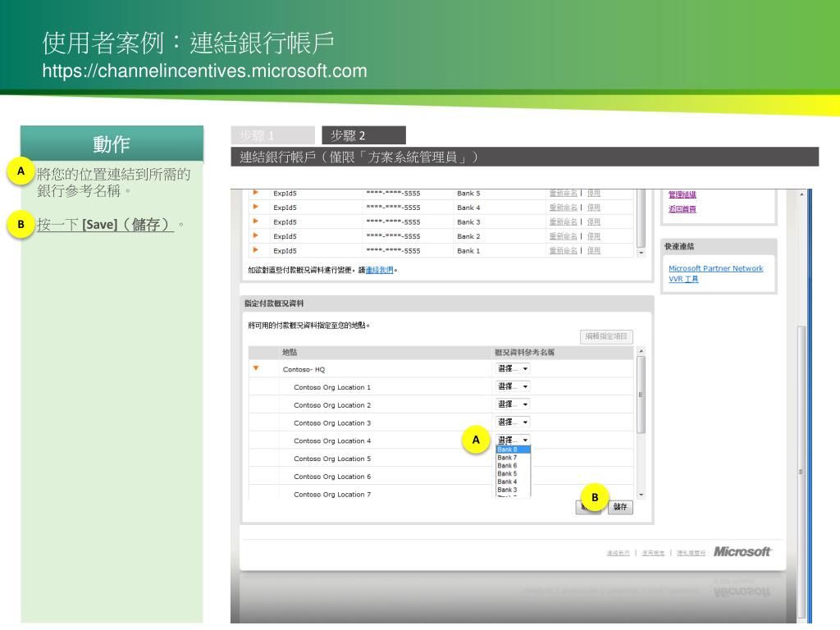Click the Microsoft logo in the footer
The width and height of the screenshot is (840, 630).
(x=742, y=551)
